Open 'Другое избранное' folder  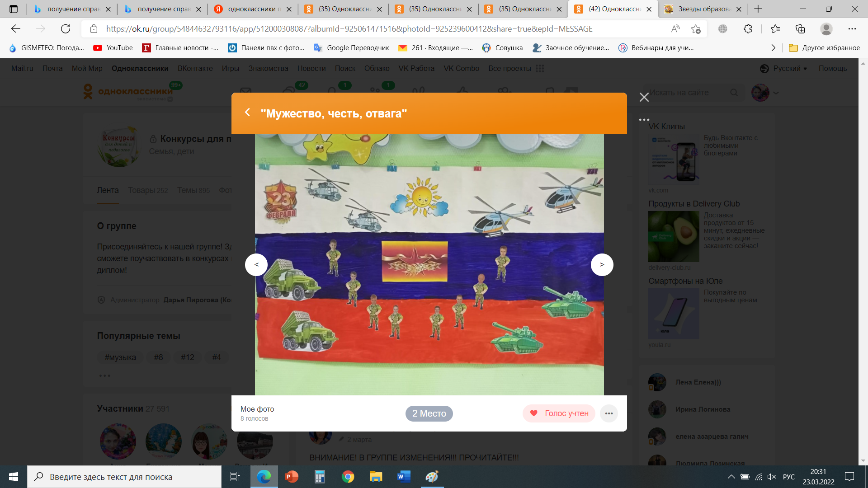[824, 48]
